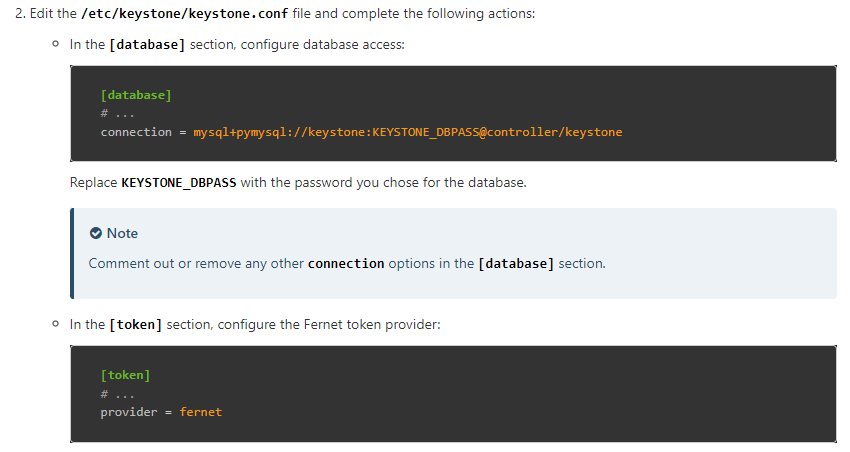Click bold [token] in the section instruction
The image size is (850, 452).
coord(136,325)
